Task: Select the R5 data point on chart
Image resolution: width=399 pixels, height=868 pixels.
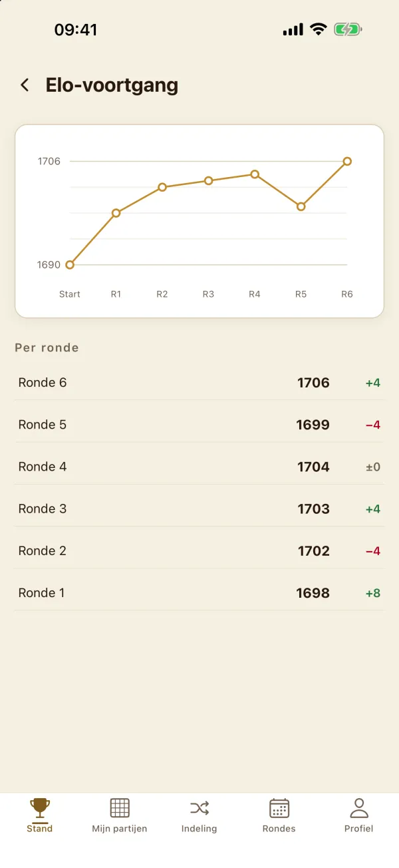Action: click(x=301, y=206)
